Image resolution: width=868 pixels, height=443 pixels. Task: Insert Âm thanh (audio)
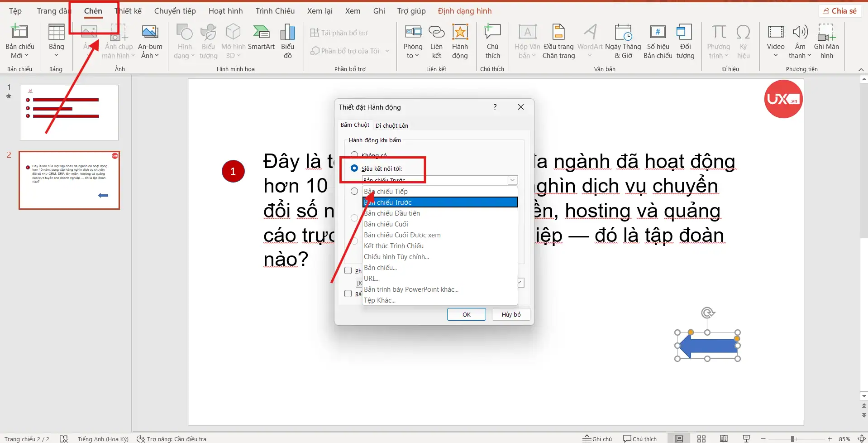(799, 41)
